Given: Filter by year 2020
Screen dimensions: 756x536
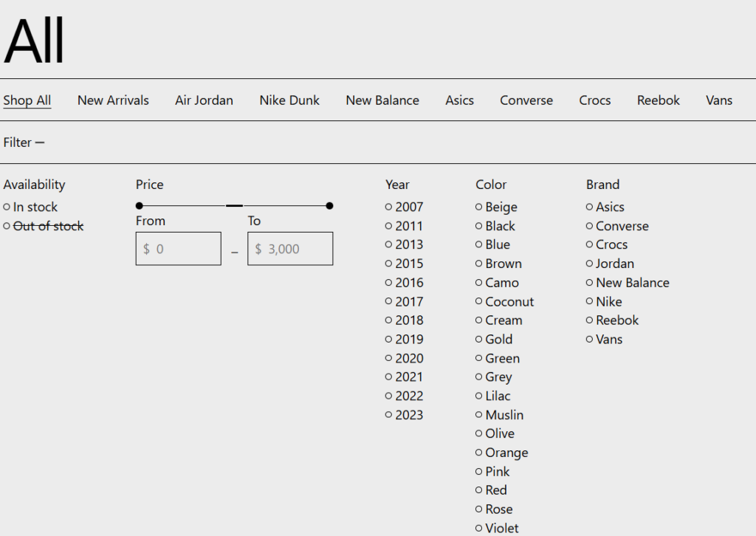Looking at the screenshot, I should click(404, 358).
